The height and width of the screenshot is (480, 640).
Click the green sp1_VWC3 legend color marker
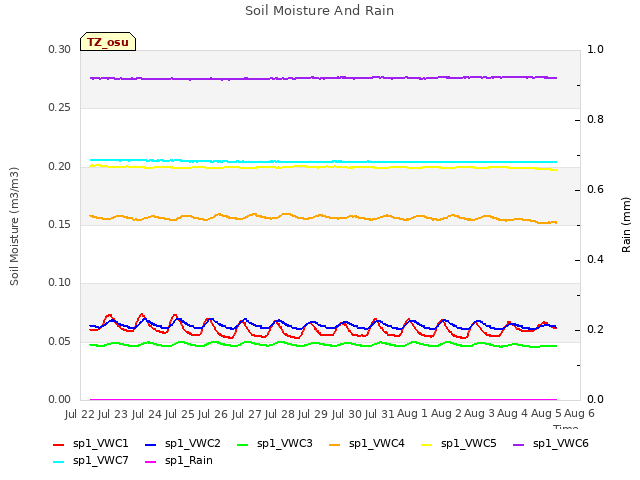pos(243,445)
